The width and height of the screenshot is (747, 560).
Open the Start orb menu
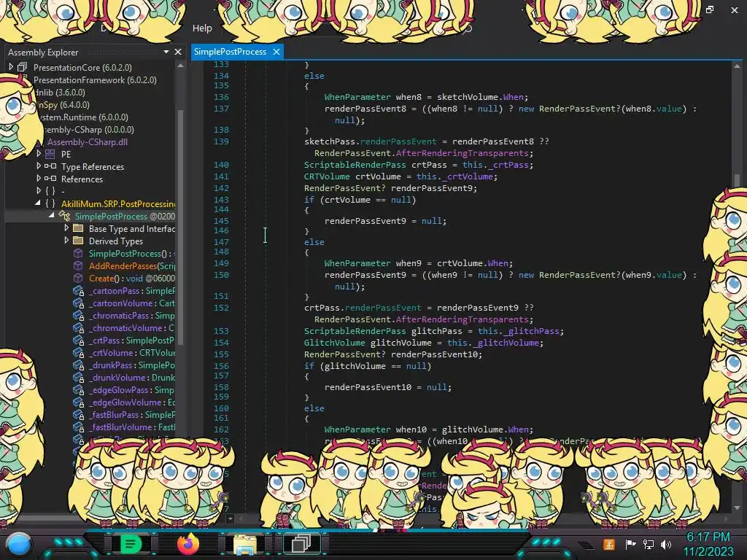click(x=19, y=545)
